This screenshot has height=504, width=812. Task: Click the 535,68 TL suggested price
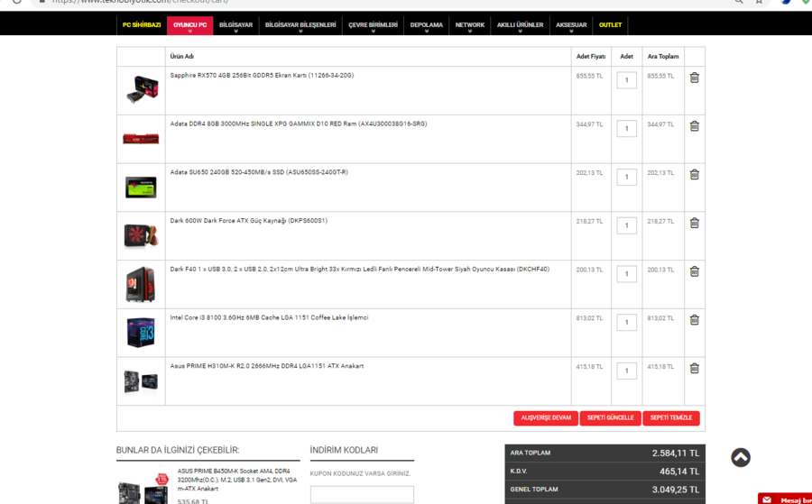[x=193, y=502]
